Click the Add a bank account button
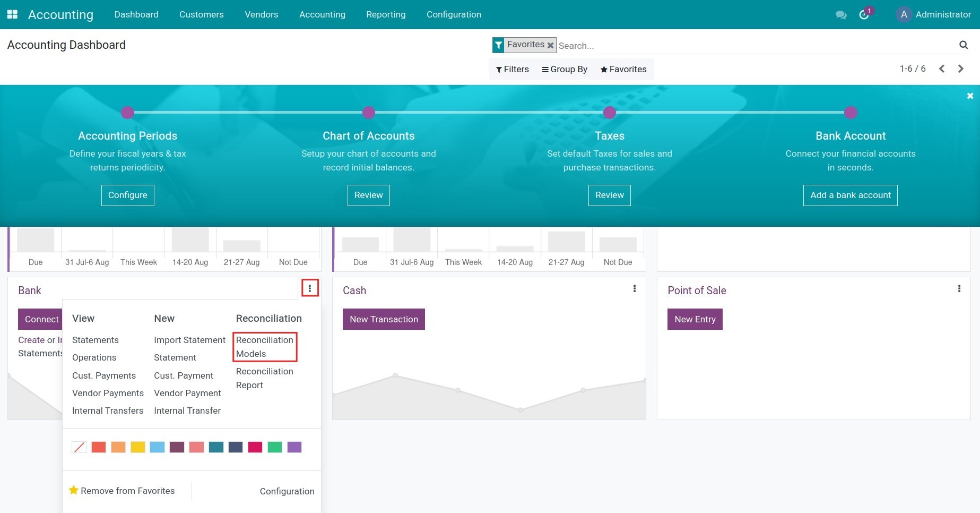The height and width of the screenshot is (513, 980). 850,195
